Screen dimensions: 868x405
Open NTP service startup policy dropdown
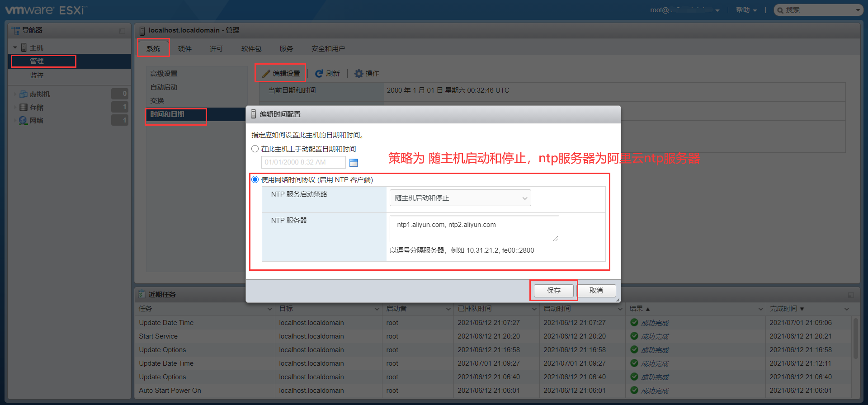tap(460, 198)
